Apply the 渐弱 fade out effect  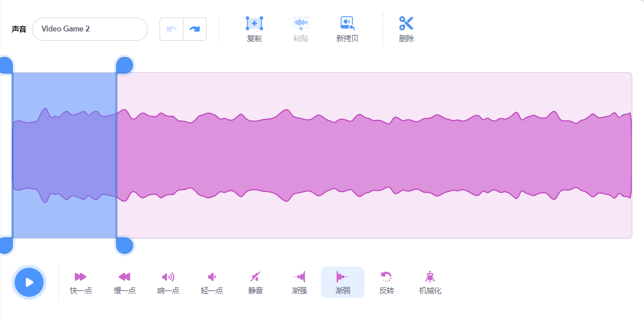coord(342,277)
